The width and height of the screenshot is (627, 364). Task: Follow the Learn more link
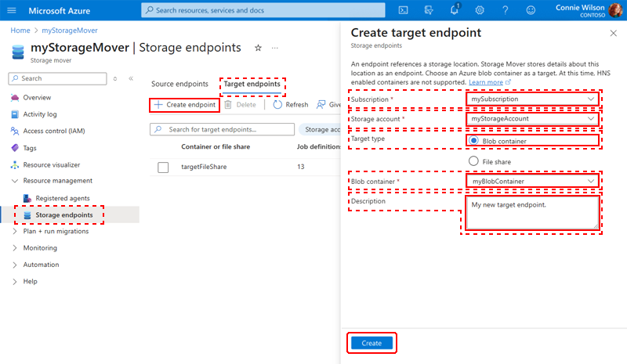(x=486, y=82)
